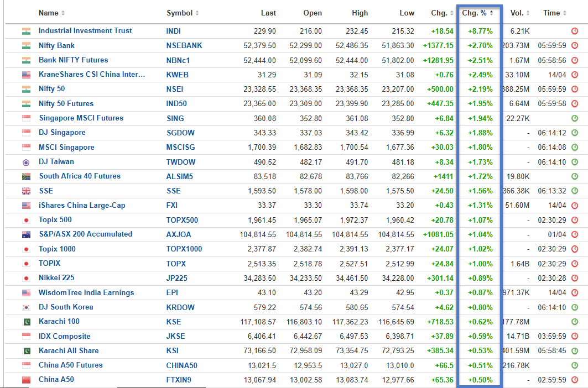Click the Open column header
The image size is (588, 388).
coord(313,13)
